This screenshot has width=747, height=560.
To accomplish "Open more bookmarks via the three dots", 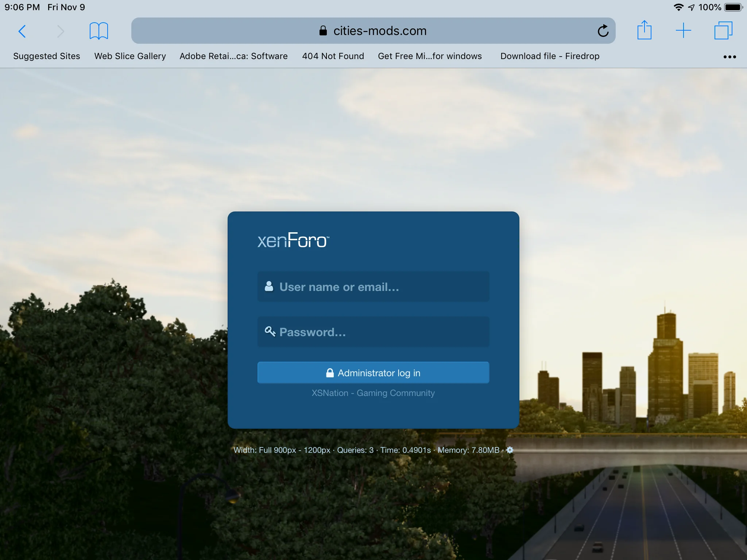I will coord(729,57).
